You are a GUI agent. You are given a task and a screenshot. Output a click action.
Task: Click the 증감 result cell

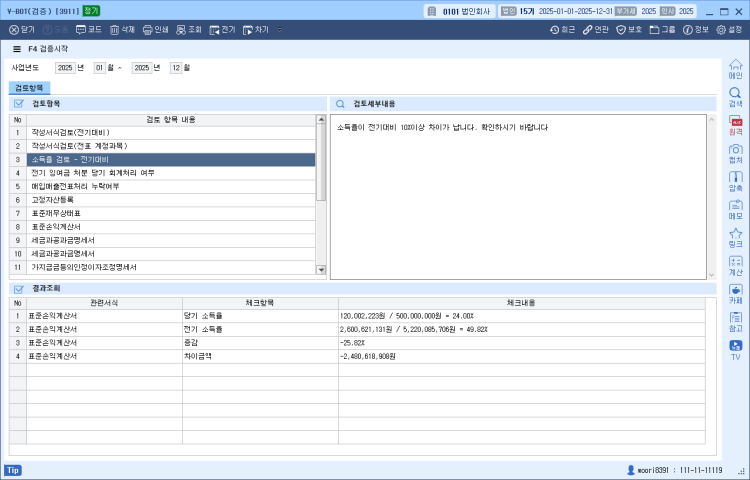point(260,343)
